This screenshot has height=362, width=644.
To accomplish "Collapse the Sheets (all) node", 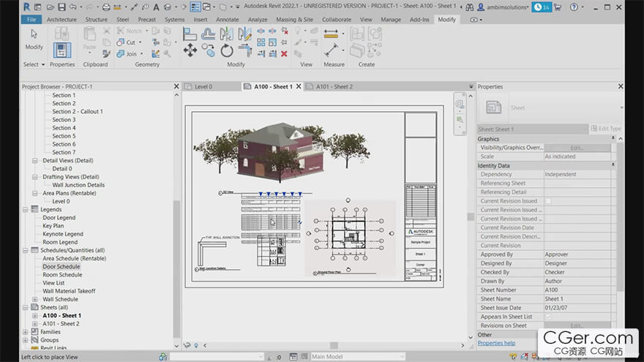I will click(x=26, y=307).
